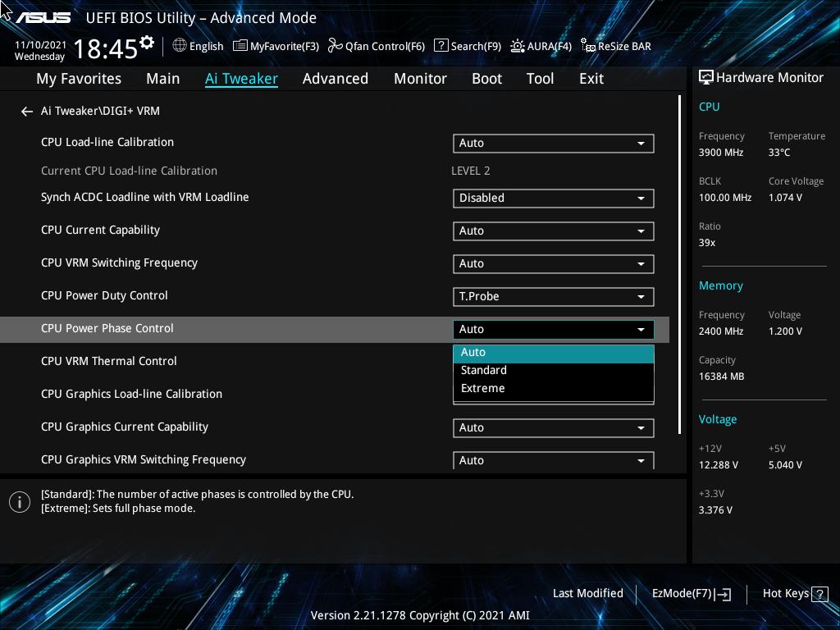Click the EzMode(F7) exit arrow icon

pyautogui.click(x=723, y=594)
